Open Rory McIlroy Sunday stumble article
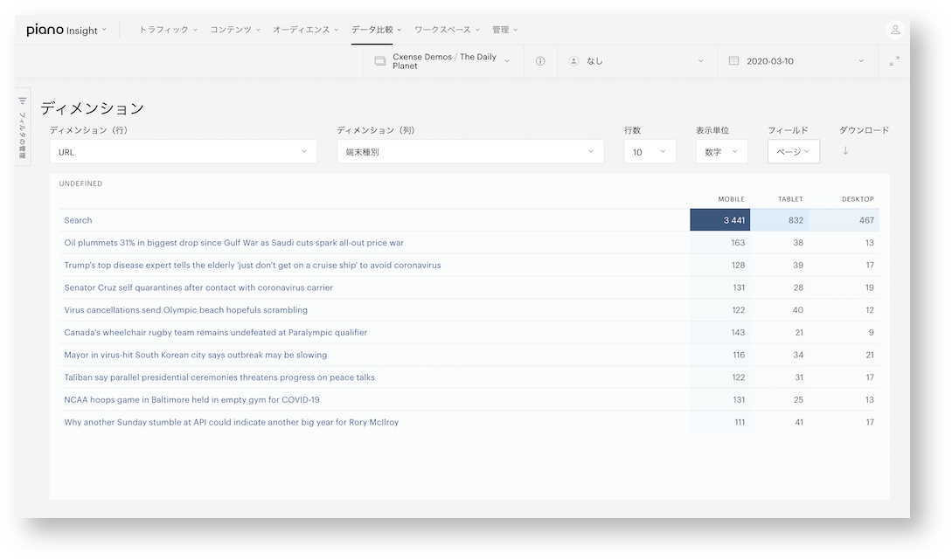 click(232, 422)
